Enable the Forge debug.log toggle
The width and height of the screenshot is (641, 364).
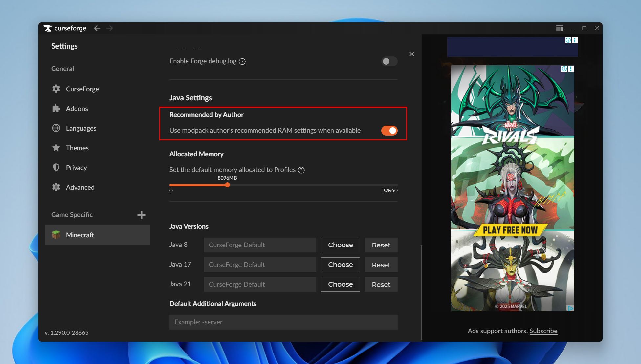[x=389, y=61]
